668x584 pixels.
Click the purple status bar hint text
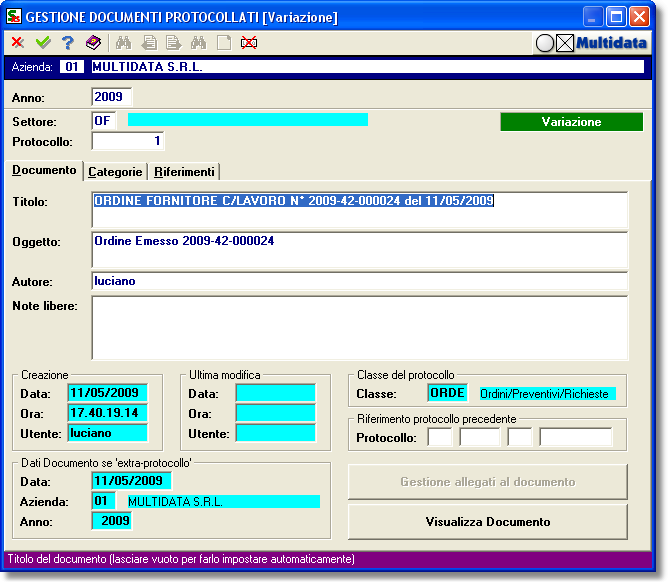(x=181, y=559)
